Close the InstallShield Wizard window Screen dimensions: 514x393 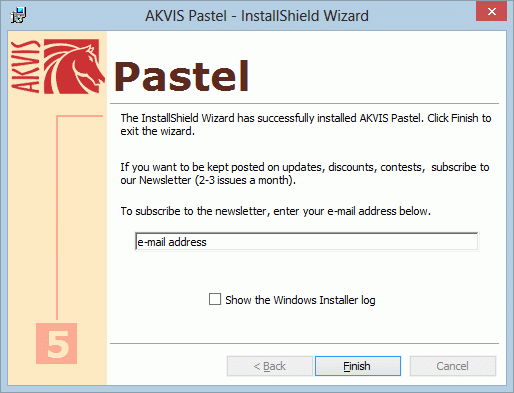pos(491,12)
